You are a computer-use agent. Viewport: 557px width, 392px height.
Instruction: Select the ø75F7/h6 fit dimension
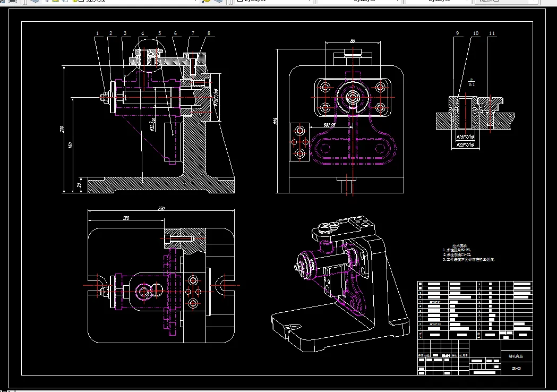(215, 98)
